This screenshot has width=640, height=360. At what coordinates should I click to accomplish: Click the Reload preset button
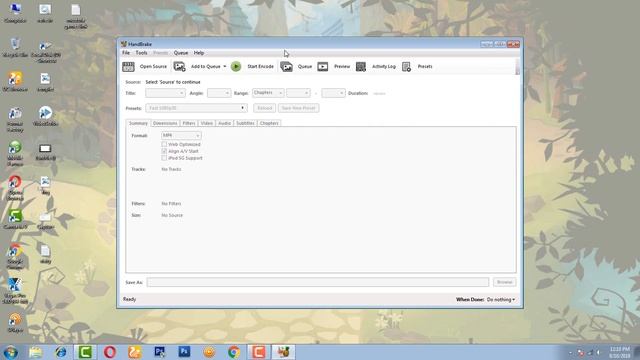pos(264,108)
